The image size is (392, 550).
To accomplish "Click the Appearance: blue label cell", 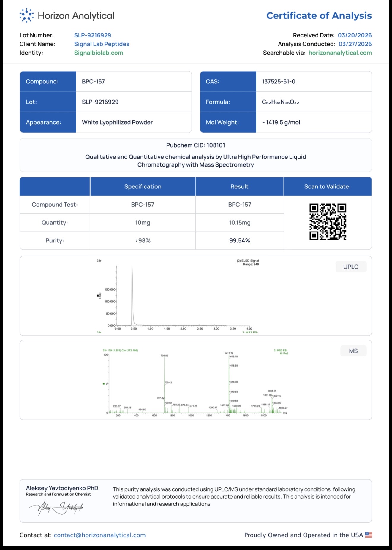I will click(48, 122).
